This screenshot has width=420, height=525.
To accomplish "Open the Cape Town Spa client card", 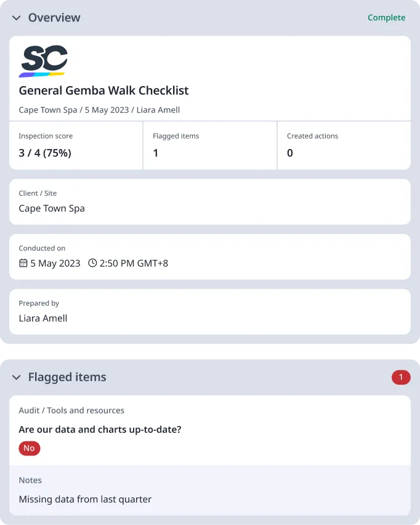I will [x=209, y=201].
